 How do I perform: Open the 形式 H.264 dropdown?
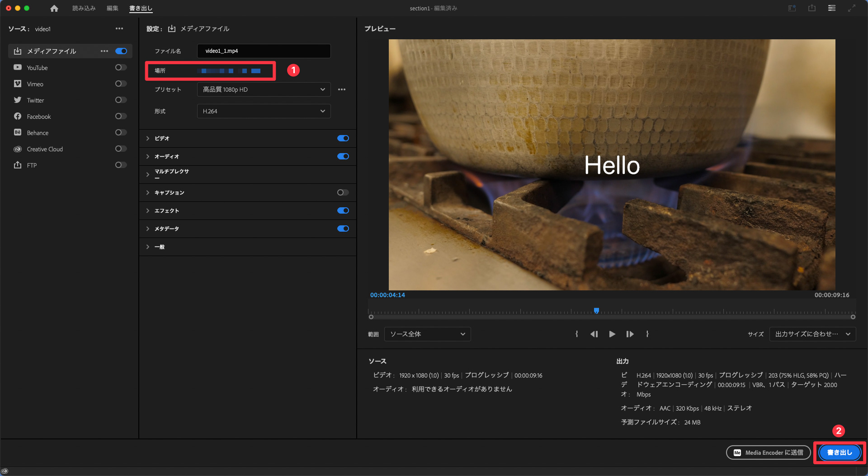(264, 111)
